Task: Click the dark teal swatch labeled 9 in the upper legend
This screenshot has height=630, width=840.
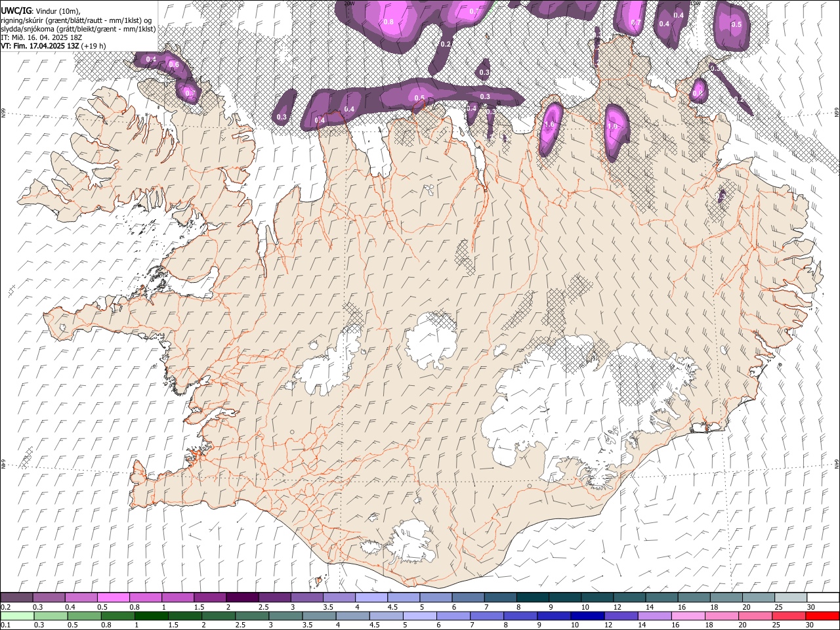Action: (564, 597)
